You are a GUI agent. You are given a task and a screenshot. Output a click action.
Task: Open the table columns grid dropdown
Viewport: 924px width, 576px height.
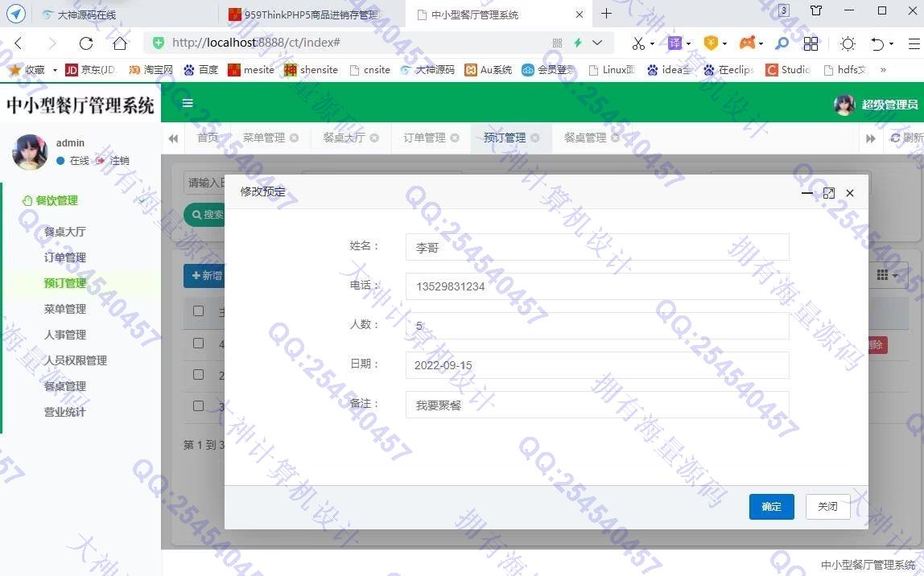[x=887, y=275]
